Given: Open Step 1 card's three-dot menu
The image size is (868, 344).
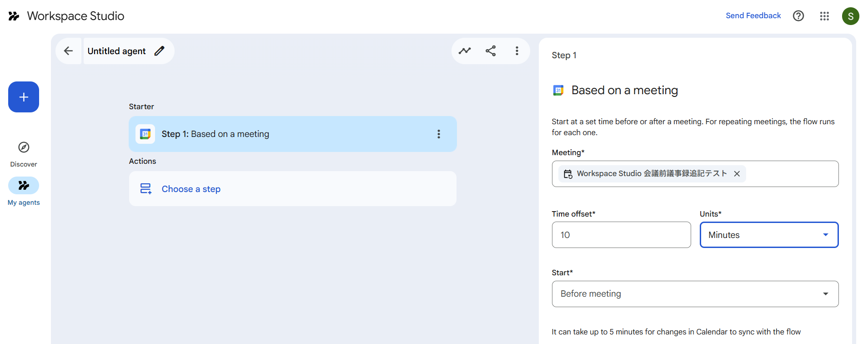Looking at the screenshot, I should click(x=438, y=134).
